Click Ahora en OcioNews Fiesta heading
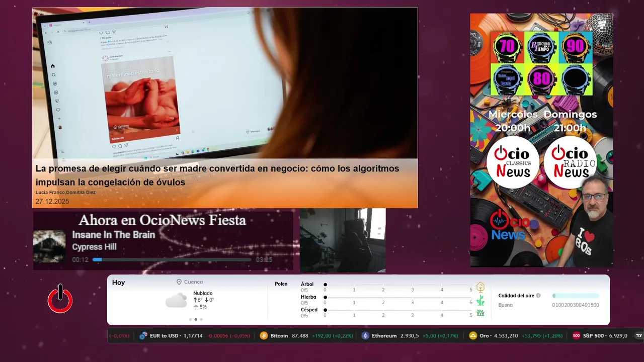This screenshot has width=644, height=362. 163,220
